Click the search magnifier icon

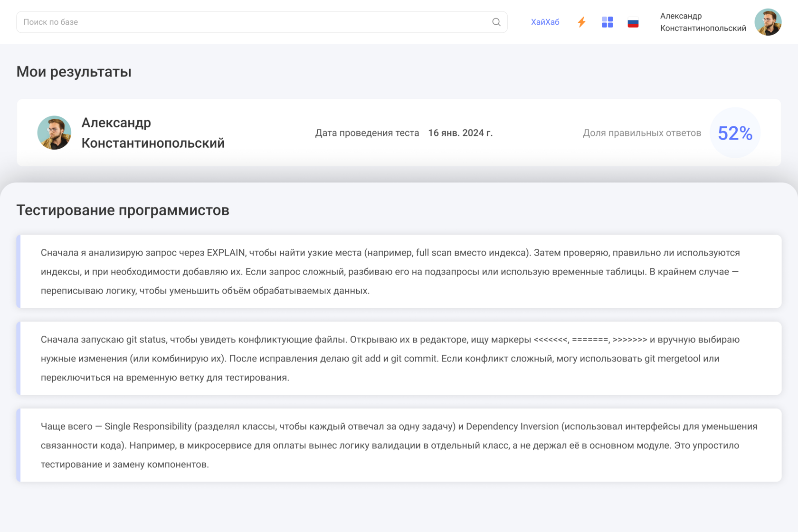pyautogui.click(x=496, y=22)
